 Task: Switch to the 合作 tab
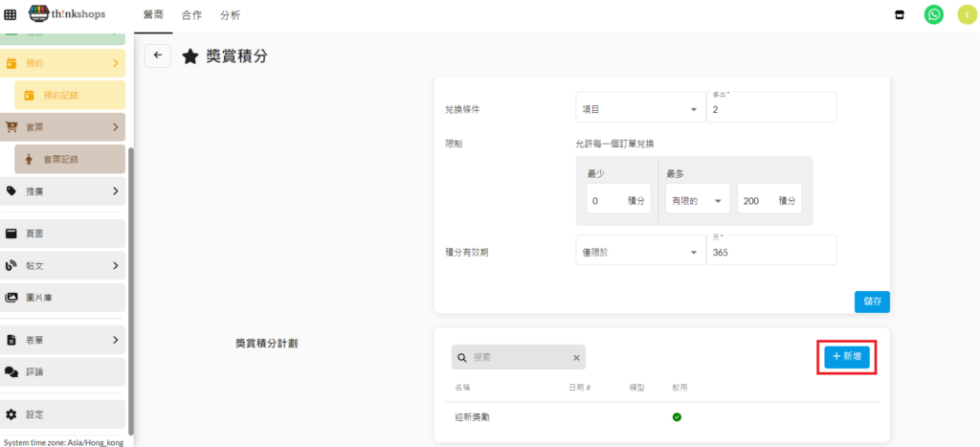(x=191, y=15)
